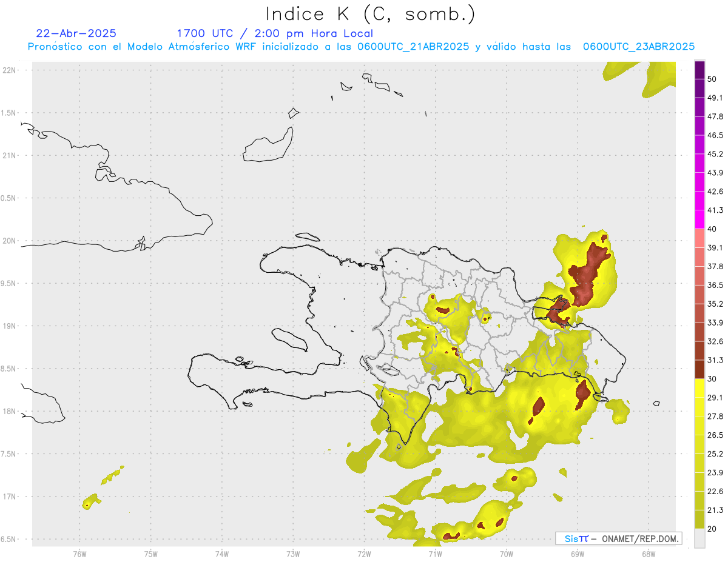Click the colorbar value '29.1'
The image size is (728, 562).
[x=715, y=398]
